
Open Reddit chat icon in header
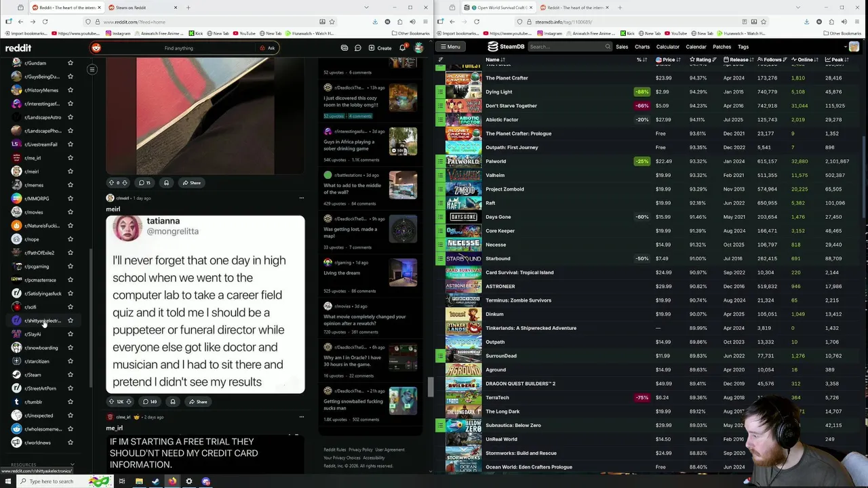coord(358,48)
